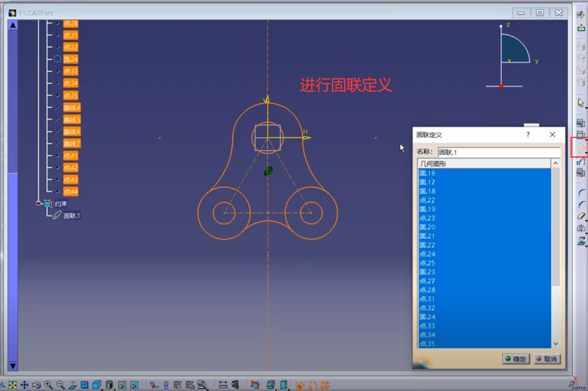Click Swap Visible Space icon
This screenshot has height=391, width=588.
tap(134, 385)
